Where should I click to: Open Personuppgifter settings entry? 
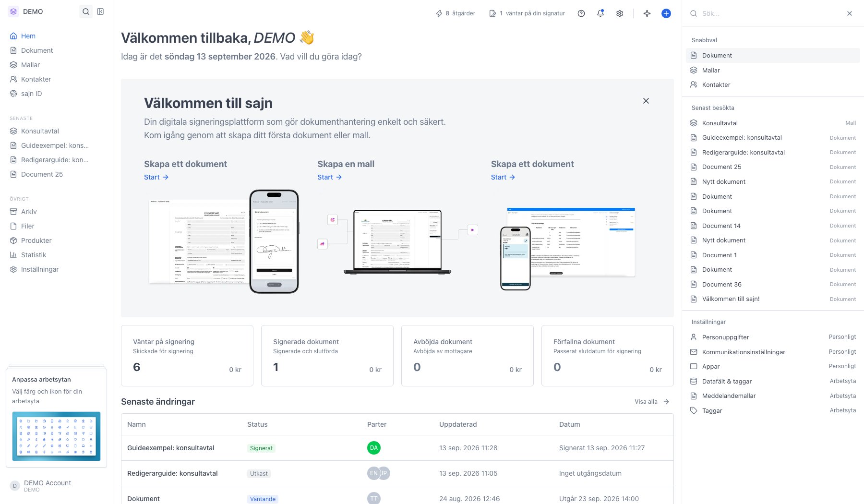(x=773, y=337)
